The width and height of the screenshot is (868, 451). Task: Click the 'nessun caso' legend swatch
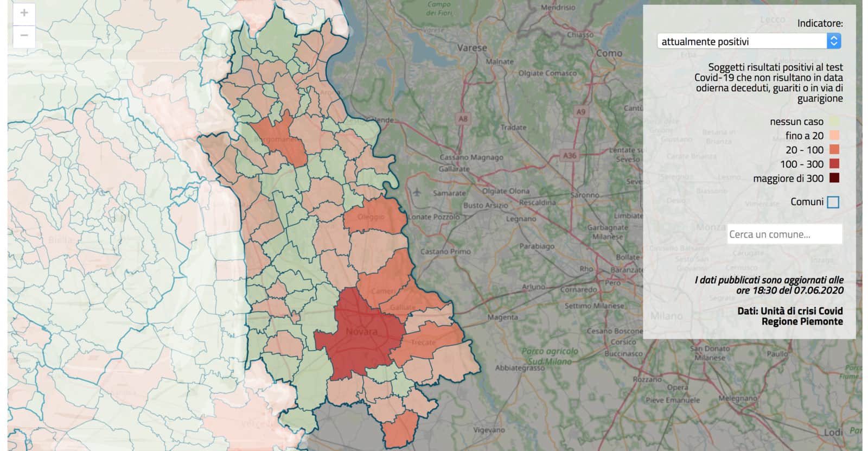point(834,122)
